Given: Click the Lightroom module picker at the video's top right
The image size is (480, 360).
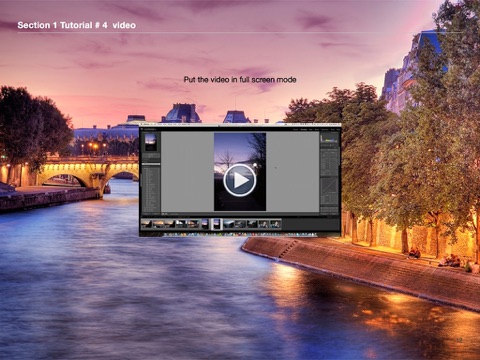Looking at the screenshot, I should click(316, 129).
